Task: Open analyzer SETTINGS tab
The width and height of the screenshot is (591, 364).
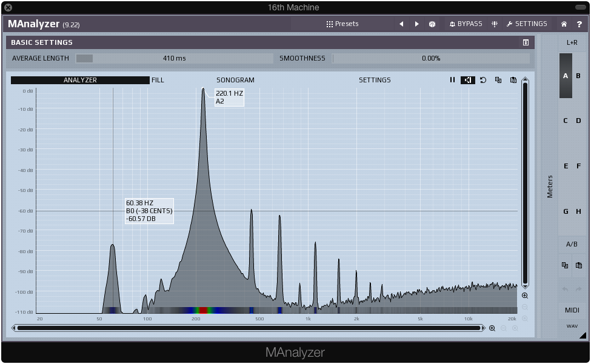Action: [375, 80]
